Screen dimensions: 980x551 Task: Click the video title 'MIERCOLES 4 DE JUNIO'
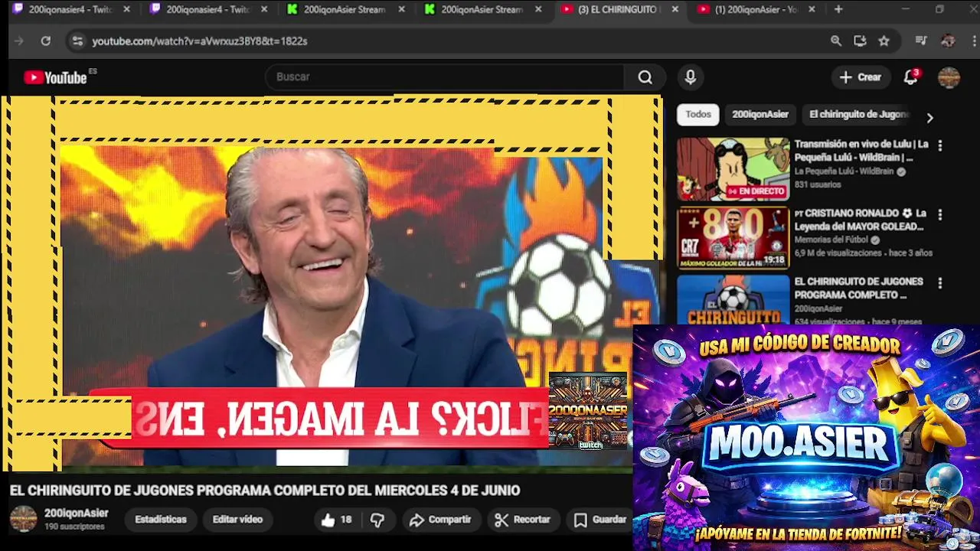264,491
